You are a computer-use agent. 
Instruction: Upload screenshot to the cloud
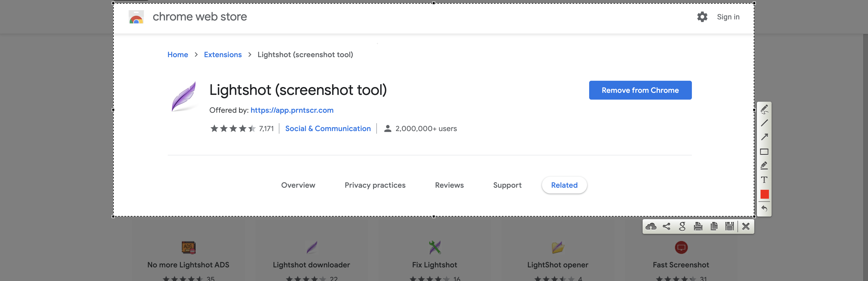pos(651,226)
